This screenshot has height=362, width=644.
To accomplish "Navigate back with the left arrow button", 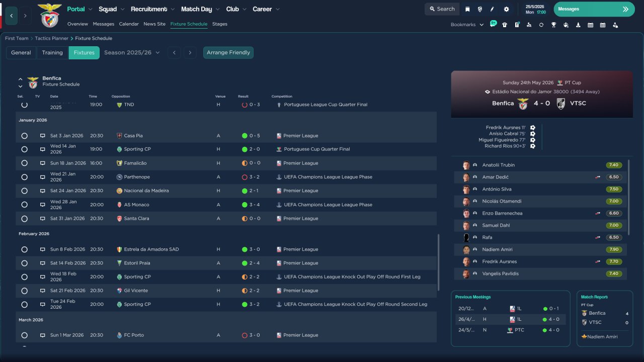I will point(12,16).
